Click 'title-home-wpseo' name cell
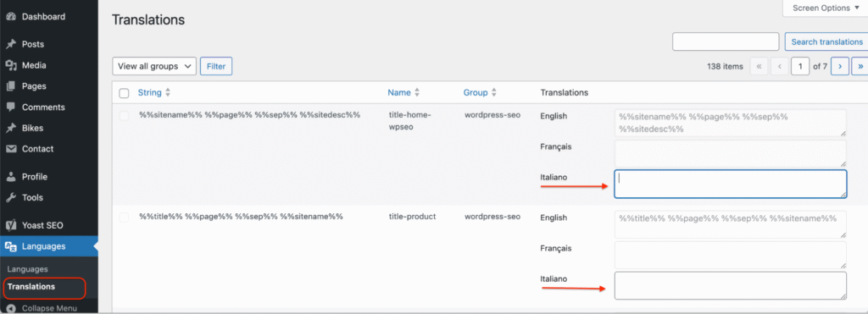This screenshot has width=868, height=314. [x=409, y=120]
